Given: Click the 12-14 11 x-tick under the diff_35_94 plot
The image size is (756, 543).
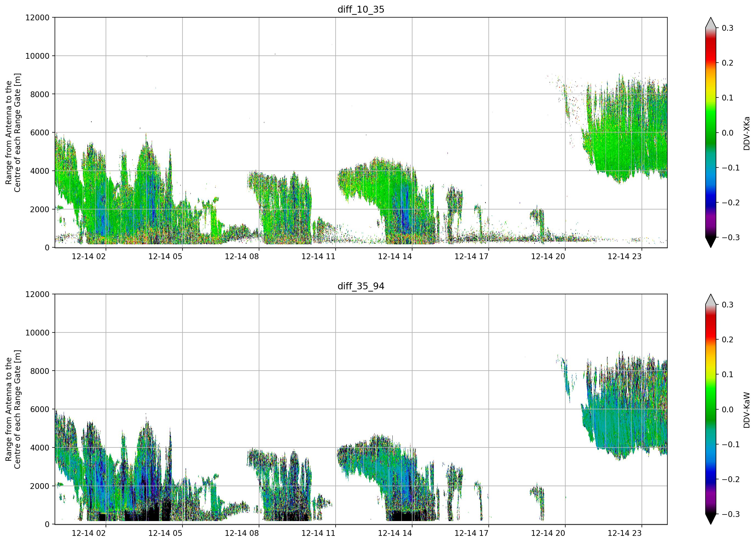Looking at the screenshot, I should [318, 533].
